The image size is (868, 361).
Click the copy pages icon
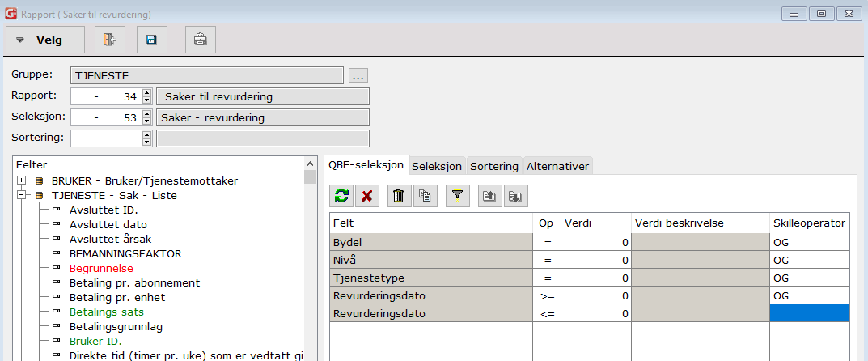coord(425,195)
